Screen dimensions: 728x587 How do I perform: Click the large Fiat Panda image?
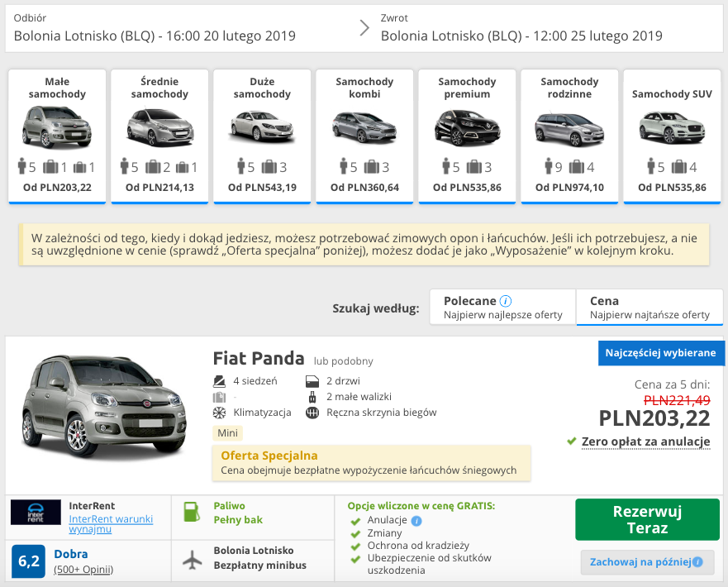(x=104, y=409)
